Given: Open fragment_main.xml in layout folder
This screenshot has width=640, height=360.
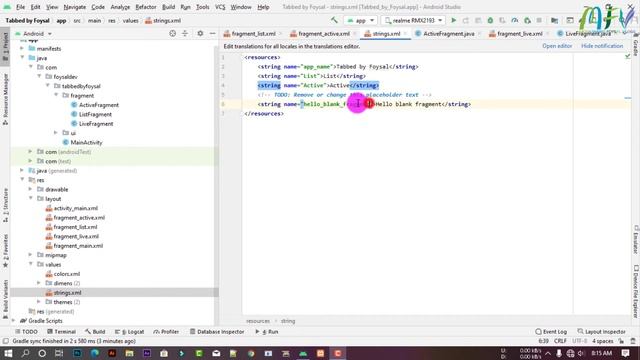Looking at the screenshot, I should tap(78, 245).
